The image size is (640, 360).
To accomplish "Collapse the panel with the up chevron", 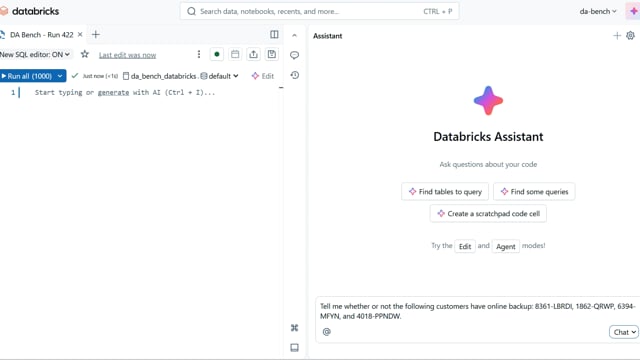I will (x=294, y=36).
